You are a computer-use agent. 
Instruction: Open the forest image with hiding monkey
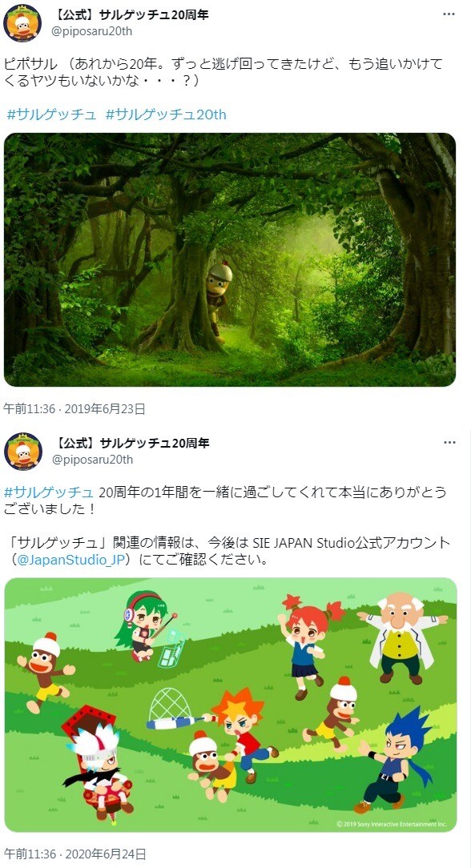pyautogui.click(x=230, y=259)
